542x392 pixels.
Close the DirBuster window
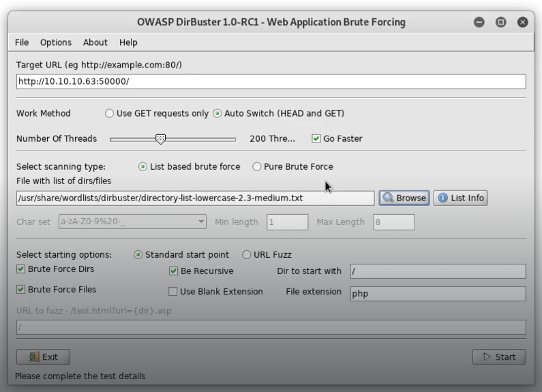click(x=522, y=22)
